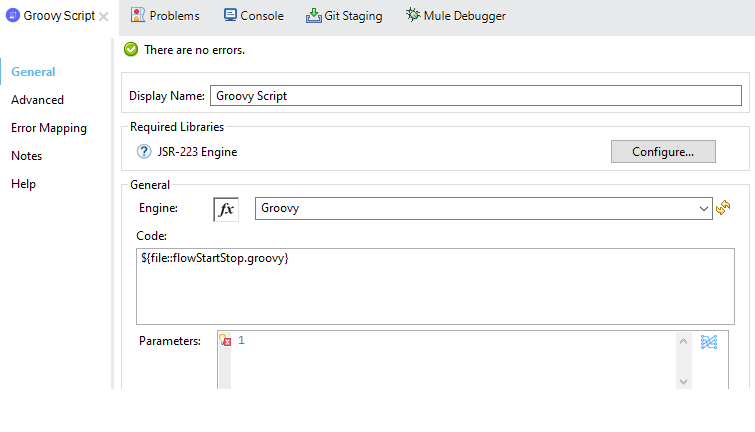The height and width of the screenshot is (432, 755).
Task: Click the refresh icon next to Engine dropdown
Action: [723, 208]
